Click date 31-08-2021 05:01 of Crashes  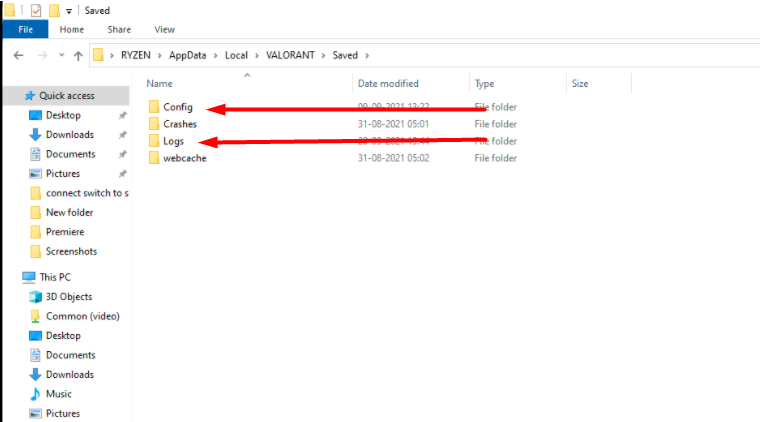coord(393,124)
